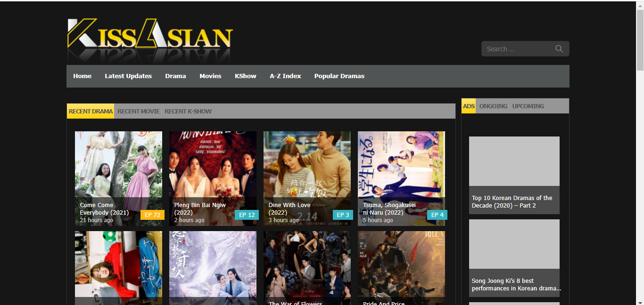
Task: Click '5 hours ago' timestamp
Action: tap(378, 220)
